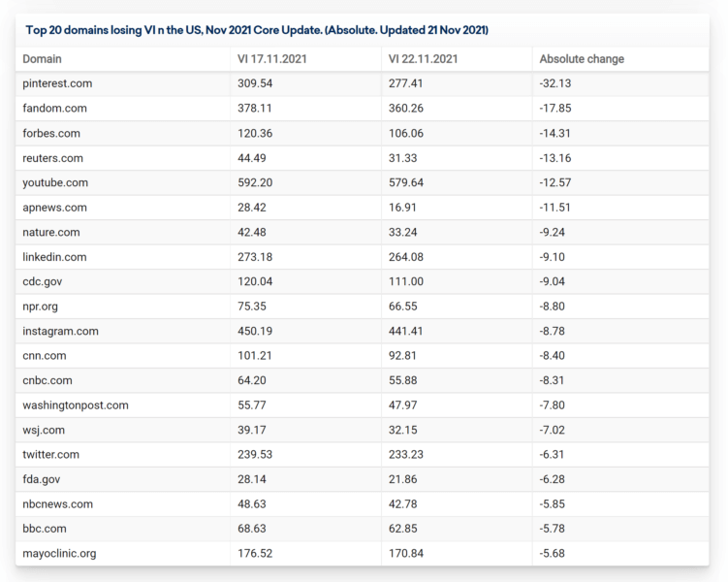The height and width of the screenshot is (582, 728).
Task: Select apnews.com in the table
Action: click(55, 208)
